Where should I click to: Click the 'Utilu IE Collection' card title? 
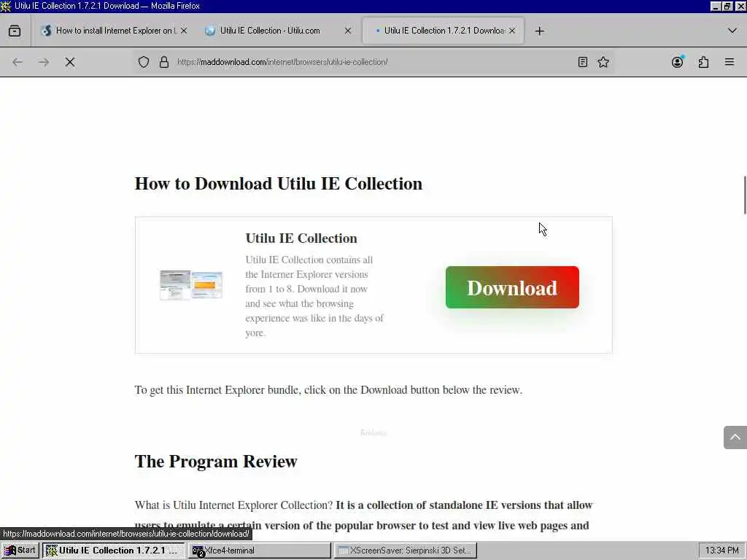pyautogui.click(x=301, y=238)
